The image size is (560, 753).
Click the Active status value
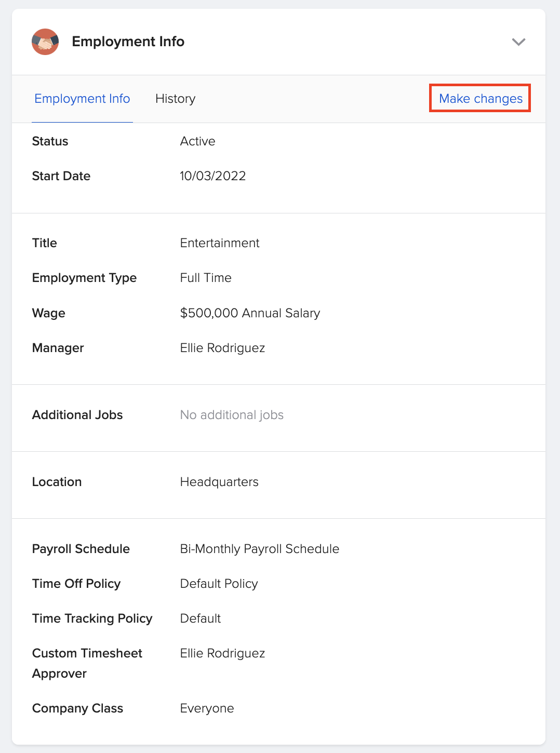point(197,141)
